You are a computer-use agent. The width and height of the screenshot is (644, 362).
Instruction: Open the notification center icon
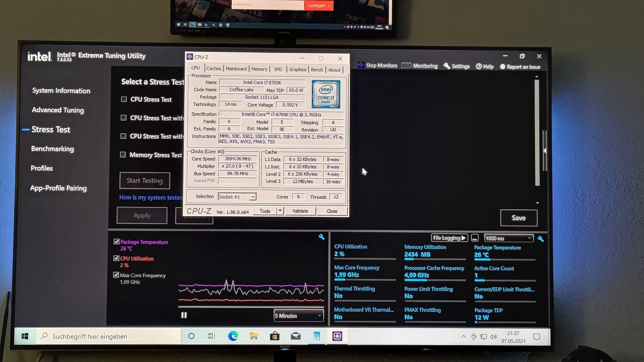coord(536,337)
